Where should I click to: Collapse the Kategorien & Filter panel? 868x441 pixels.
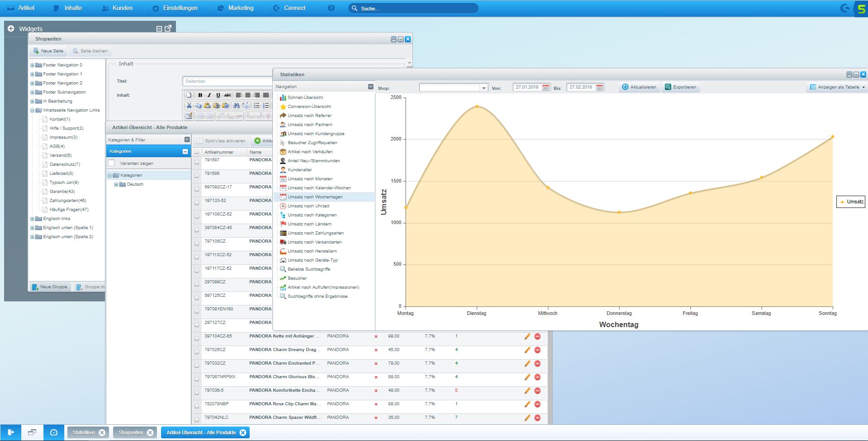click(x=187, y=140)
